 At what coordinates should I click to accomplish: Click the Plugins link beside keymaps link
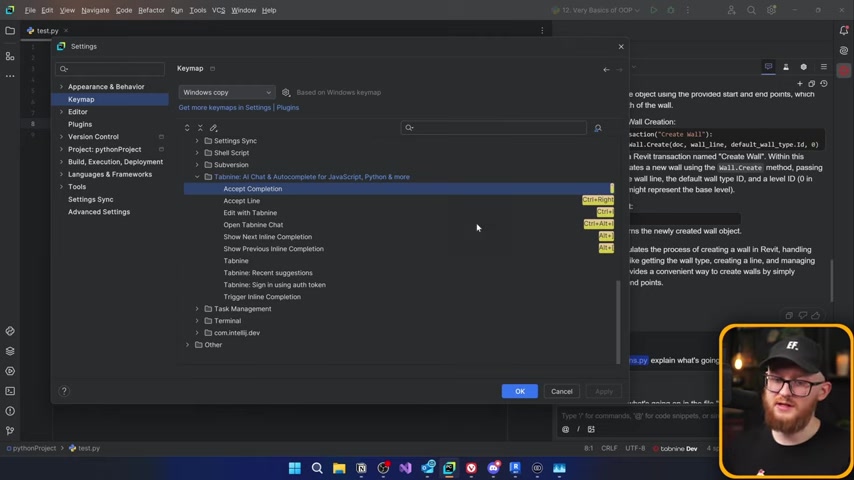click(x=288, y=108)
